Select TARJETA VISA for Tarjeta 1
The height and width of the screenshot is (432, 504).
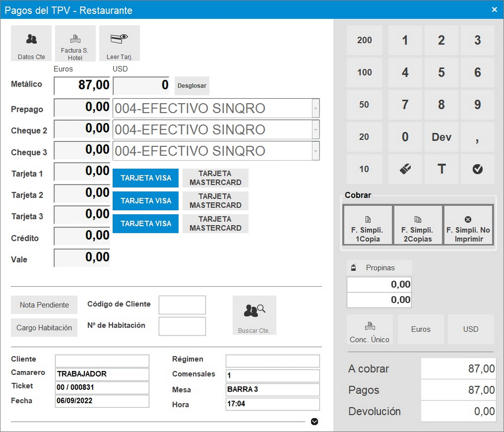146,178
